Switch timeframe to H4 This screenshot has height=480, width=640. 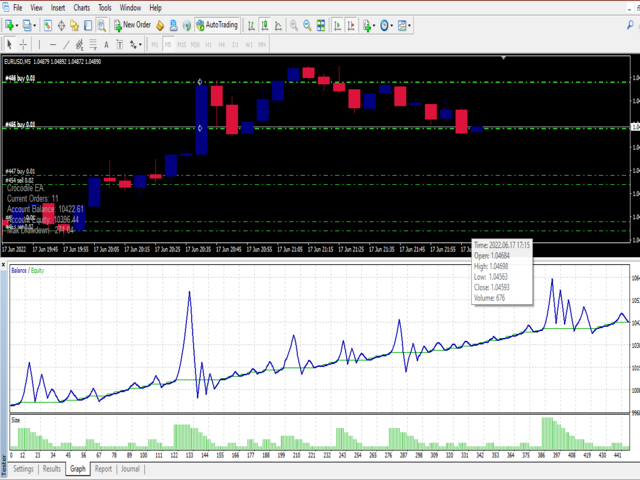(222, 44)
